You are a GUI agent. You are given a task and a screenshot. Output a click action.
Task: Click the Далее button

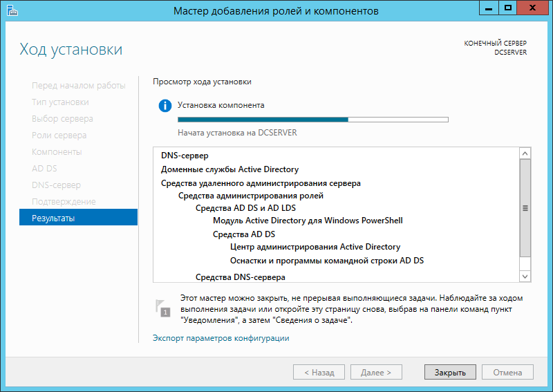click(376, 372)
